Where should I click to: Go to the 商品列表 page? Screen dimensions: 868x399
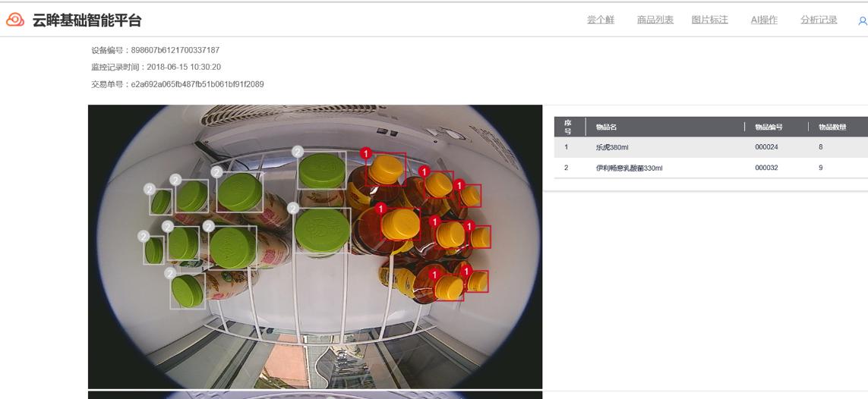[x=655, y=20]
